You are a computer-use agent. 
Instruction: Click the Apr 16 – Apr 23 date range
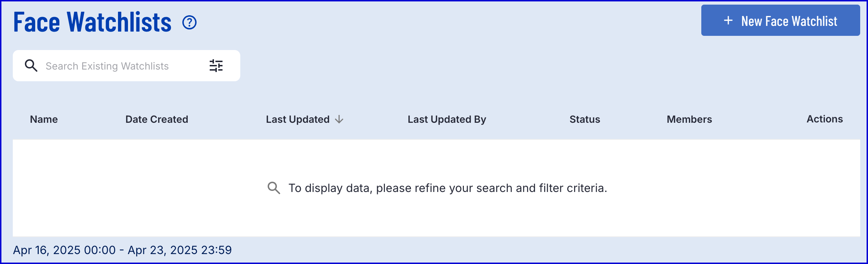click(x=122, y=250)
